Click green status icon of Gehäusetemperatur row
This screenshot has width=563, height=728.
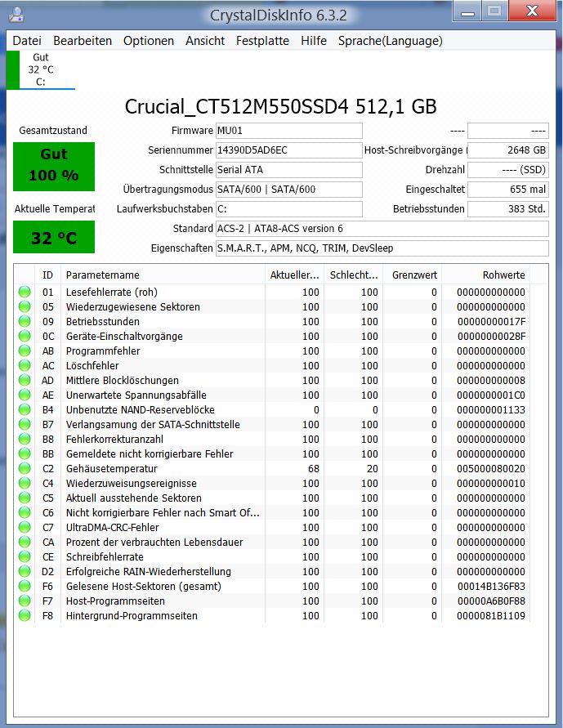pos(25,468)
